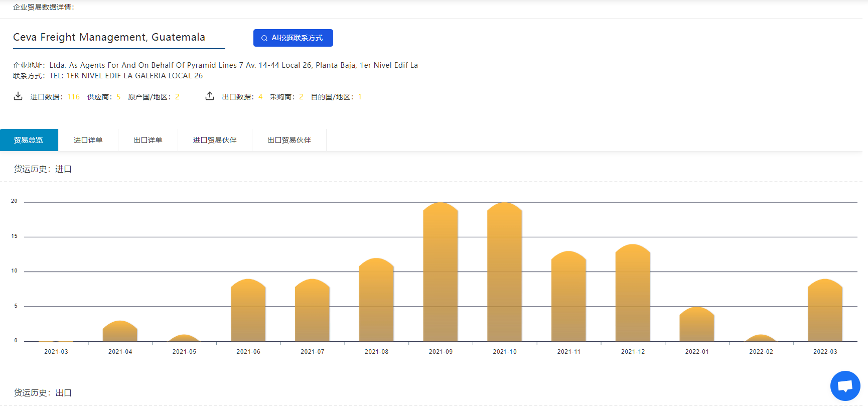
Task: Select the 2021-12 import bar
Action: [633, 294]
